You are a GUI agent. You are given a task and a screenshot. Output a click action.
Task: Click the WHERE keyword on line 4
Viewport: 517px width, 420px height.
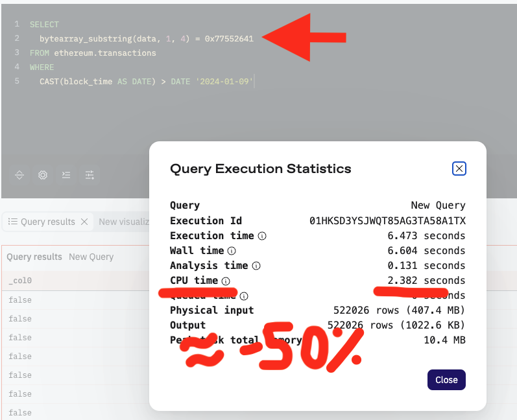pyautogui.click(x=42, y=67)
